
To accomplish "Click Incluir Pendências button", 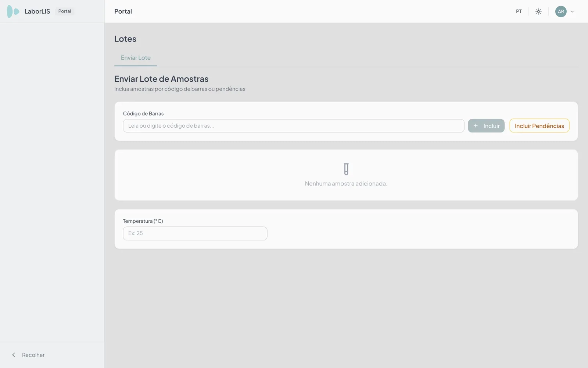I will click(539, 126).
